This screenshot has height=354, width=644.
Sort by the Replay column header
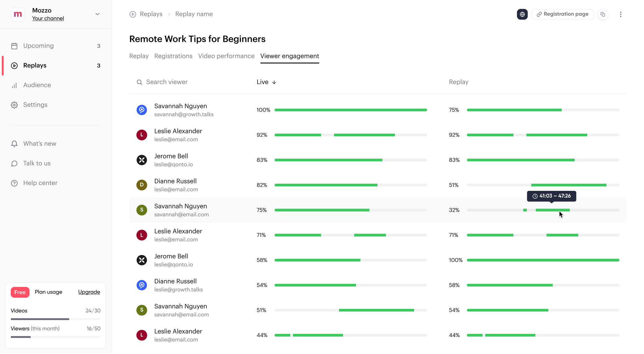[x=459, y=82]
